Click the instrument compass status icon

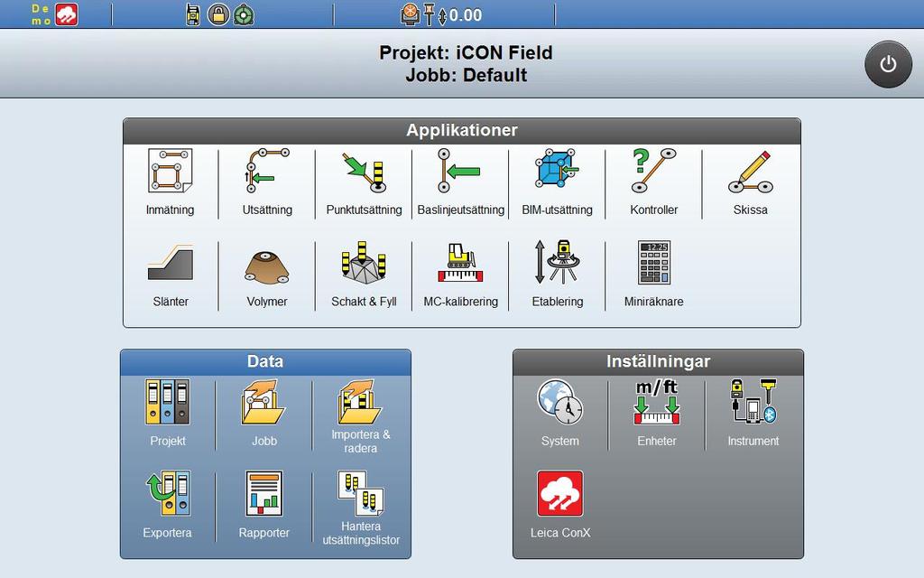point(411,14)
